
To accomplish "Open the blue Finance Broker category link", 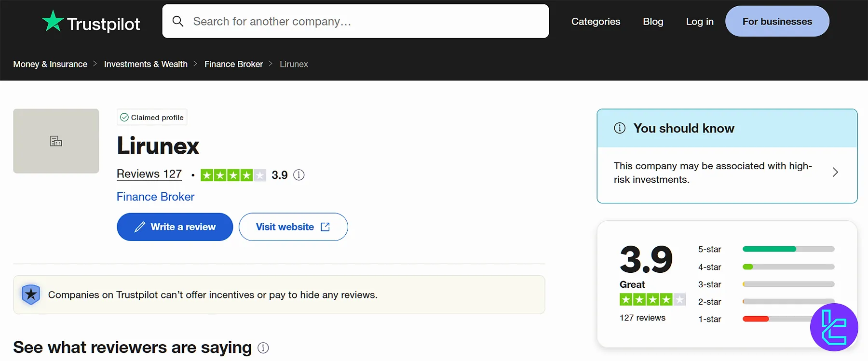I will click(x=155, y=197).
